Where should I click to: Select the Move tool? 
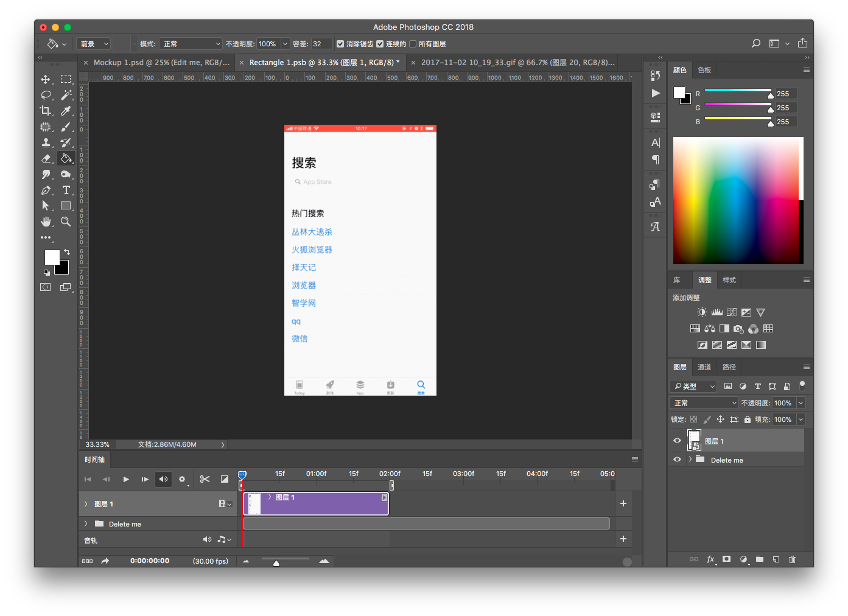point(46,79)
